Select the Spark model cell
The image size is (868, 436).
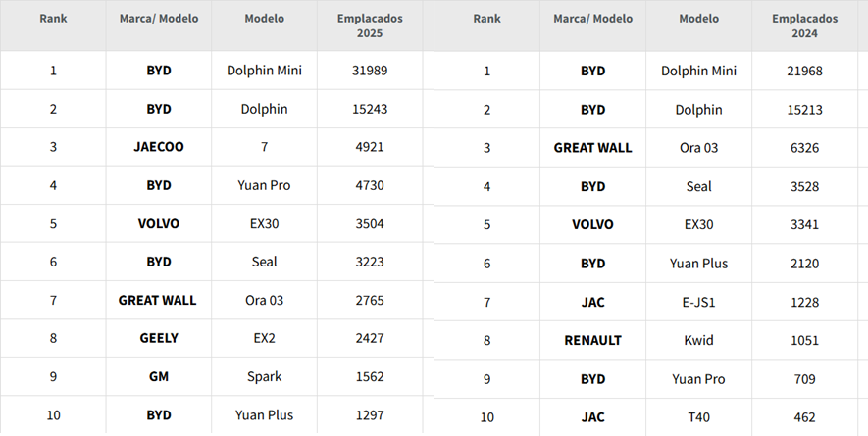[264, 376]
